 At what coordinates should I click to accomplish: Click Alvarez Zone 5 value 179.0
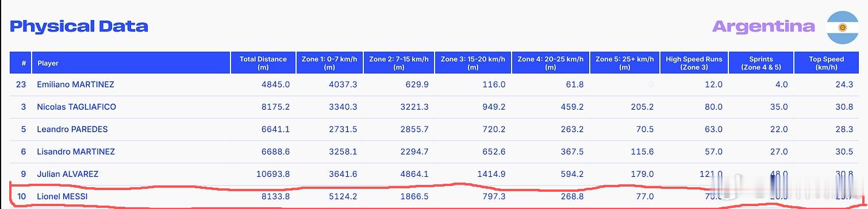tap(642, 174)
